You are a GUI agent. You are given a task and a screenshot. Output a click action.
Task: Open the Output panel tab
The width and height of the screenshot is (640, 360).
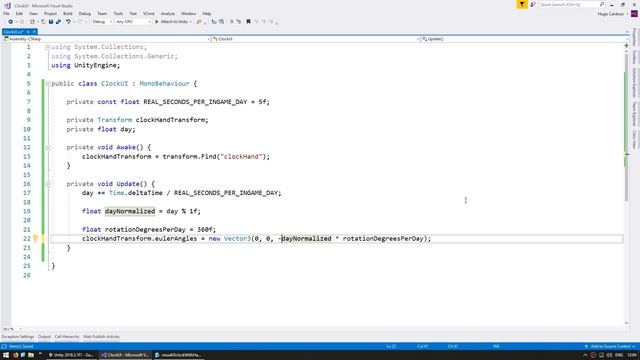click(44, 337)
